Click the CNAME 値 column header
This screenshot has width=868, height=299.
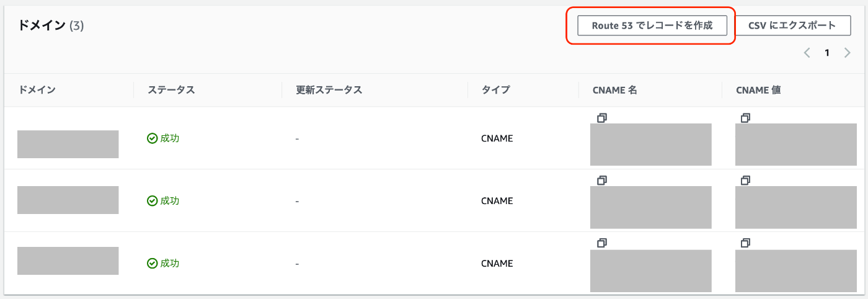(758, 90)
